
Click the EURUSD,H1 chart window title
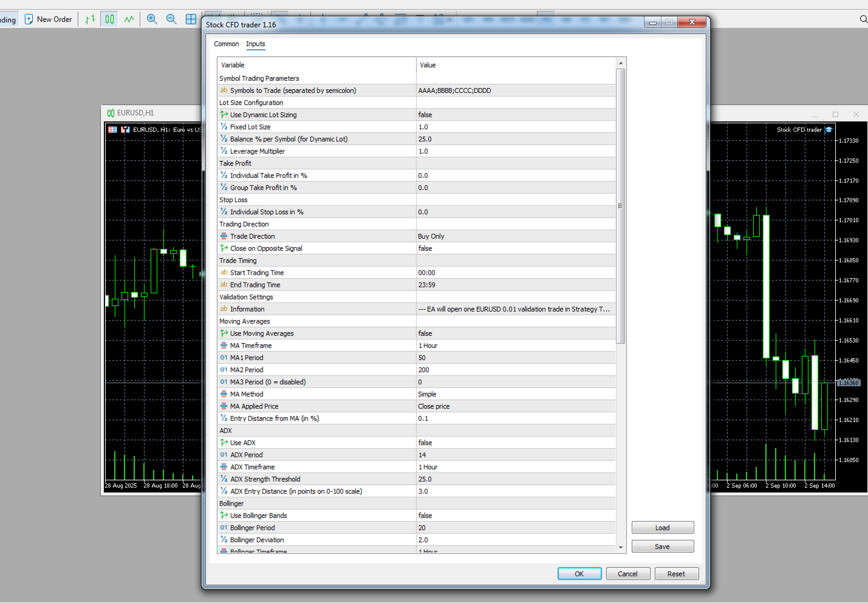click(x=135, y=113)
